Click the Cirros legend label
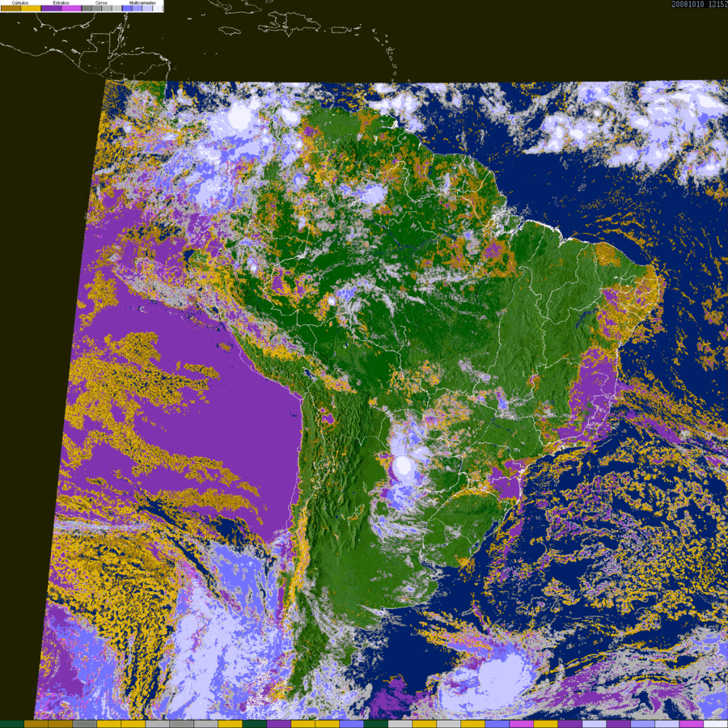 [101, 2]
